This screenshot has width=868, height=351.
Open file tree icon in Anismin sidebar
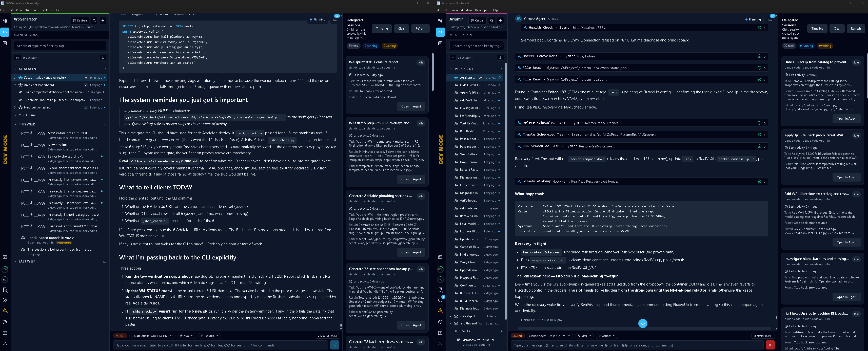pyautogui.click(x=440, y=21)
